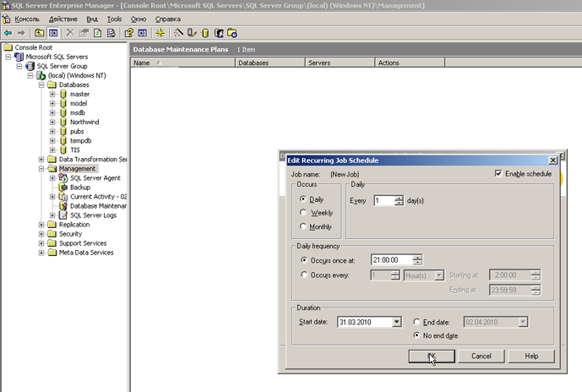Open the Tools menu
The width and height of the screenshot is (582, 392).
click(x=115, y=18)
